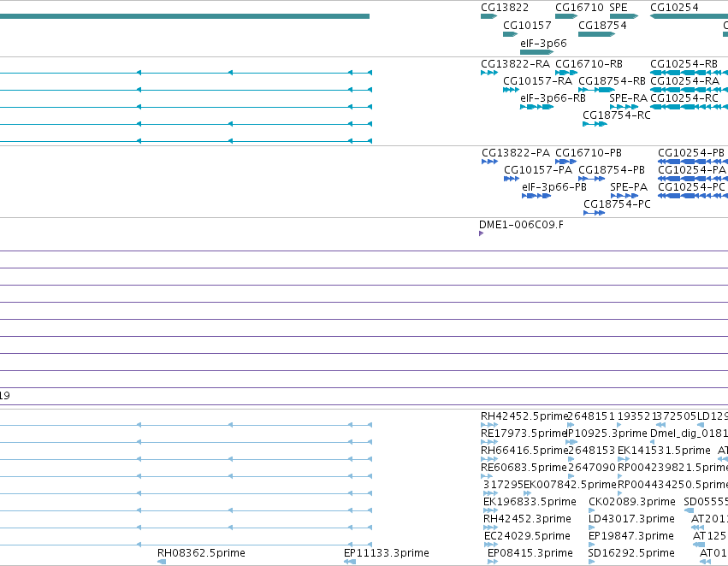Select the CG10157 gene feature
The width and height of the screenshot is (728, 566).
510,34
